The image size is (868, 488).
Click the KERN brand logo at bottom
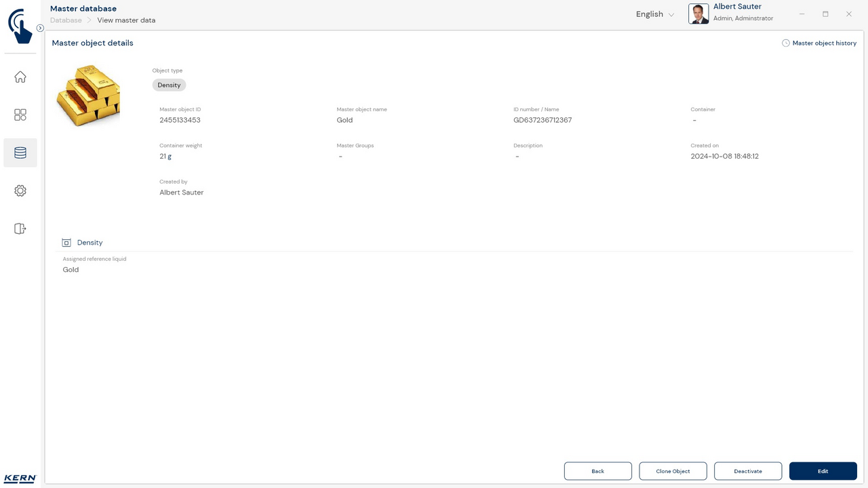pos(20,479)
